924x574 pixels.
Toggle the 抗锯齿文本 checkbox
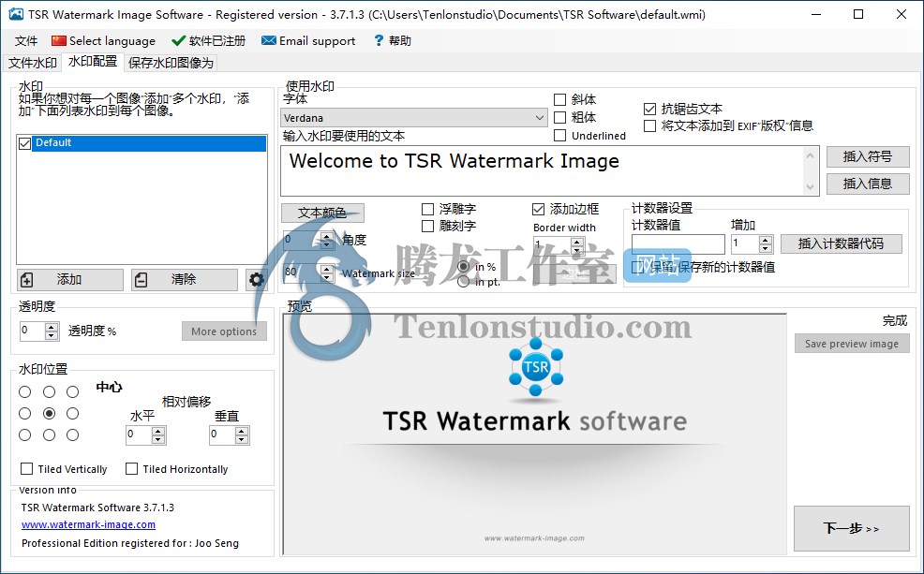point(650,109)
